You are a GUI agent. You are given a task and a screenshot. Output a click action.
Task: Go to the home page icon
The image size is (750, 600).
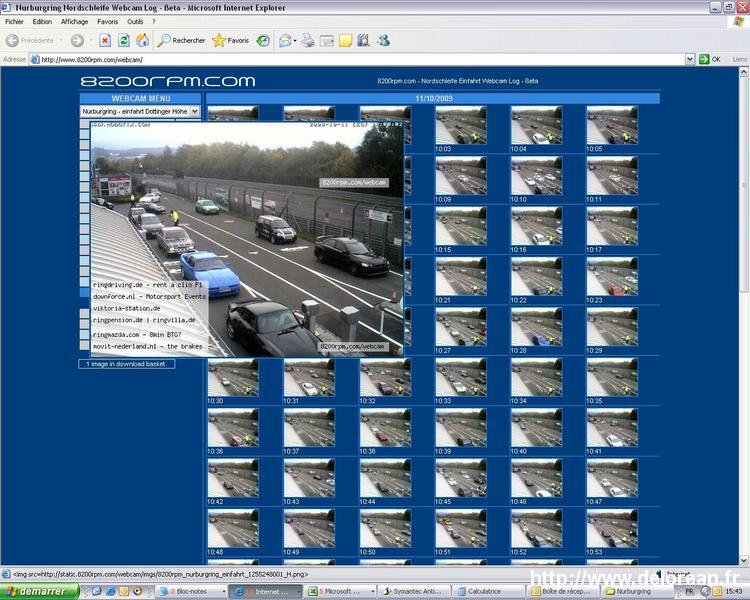click(x=142, y=41)
